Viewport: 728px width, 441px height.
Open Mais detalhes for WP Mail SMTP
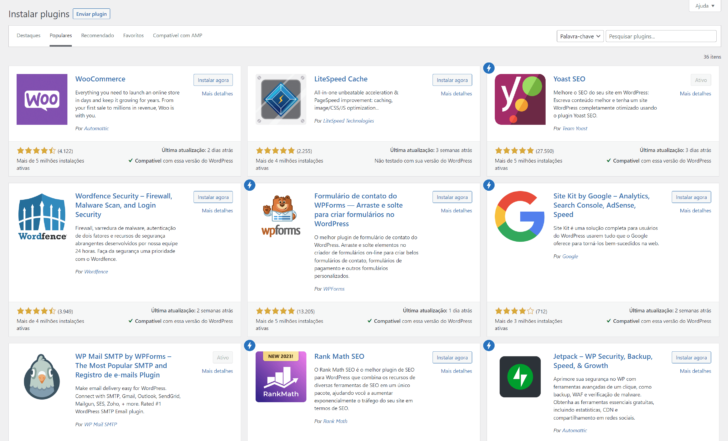tap(217, 371)
